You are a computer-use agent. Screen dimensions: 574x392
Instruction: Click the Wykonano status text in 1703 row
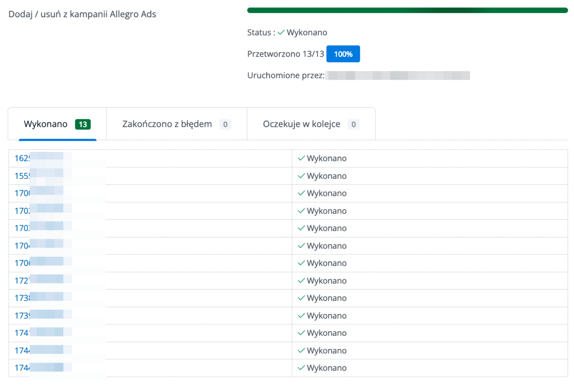(x=326, y=228)
